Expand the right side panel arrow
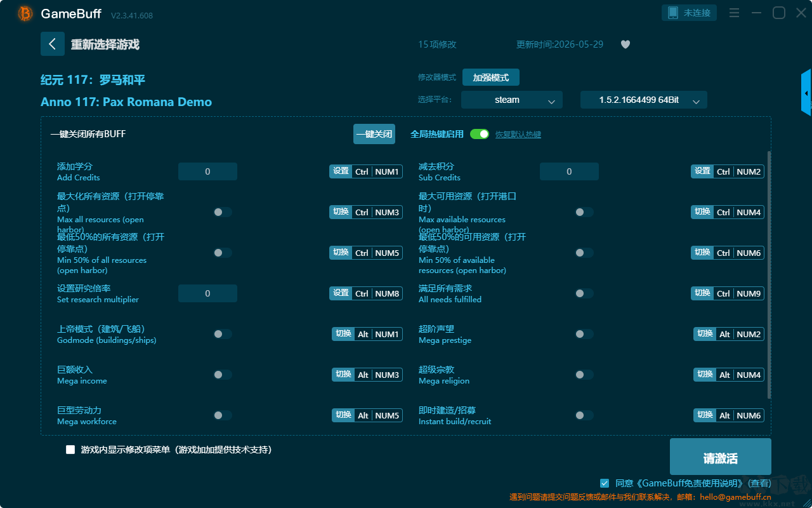The image size is (812, 508). pyautogui.click(x=806, y=93)
